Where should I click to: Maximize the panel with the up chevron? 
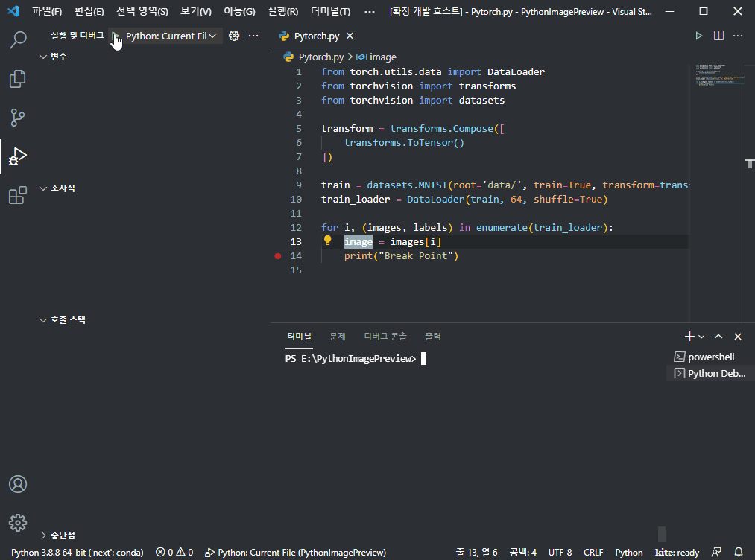tap(718, 337)
